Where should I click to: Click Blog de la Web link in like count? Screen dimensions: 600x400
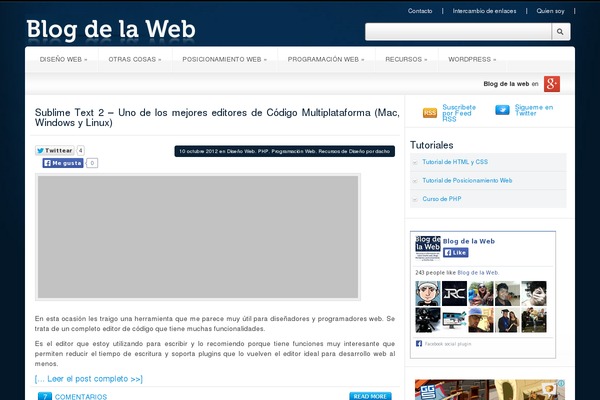pyautogui.click(x=478, y=273)
